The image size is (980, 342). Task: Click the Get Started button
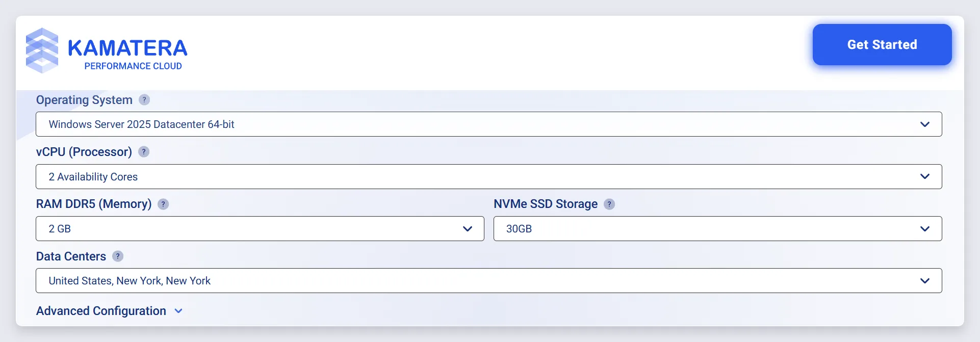tap(882, 45)
